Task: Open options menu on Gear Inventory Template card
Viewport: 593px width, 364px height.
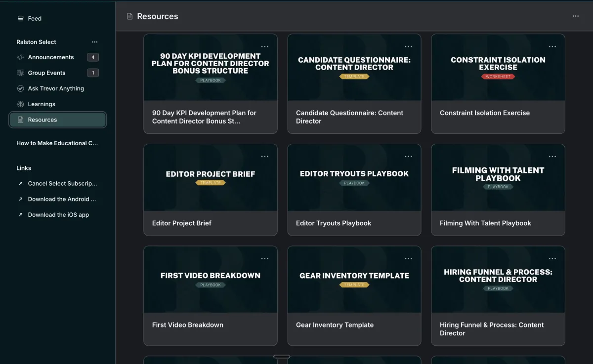Action: pos(408,258)
